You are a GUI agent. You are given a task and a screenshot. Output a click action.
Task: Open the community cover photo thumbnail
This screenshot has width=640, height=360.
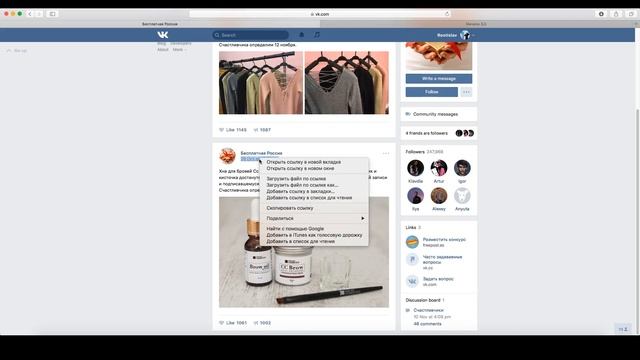click(x=439, y=56)
